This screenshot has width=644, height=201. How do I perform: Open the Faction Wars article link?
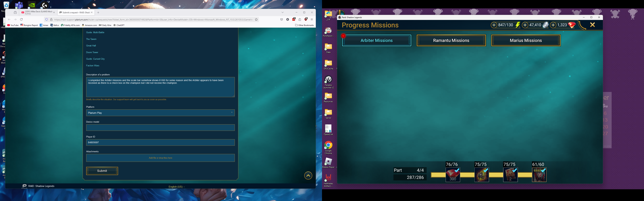click(x=93, y=66)
